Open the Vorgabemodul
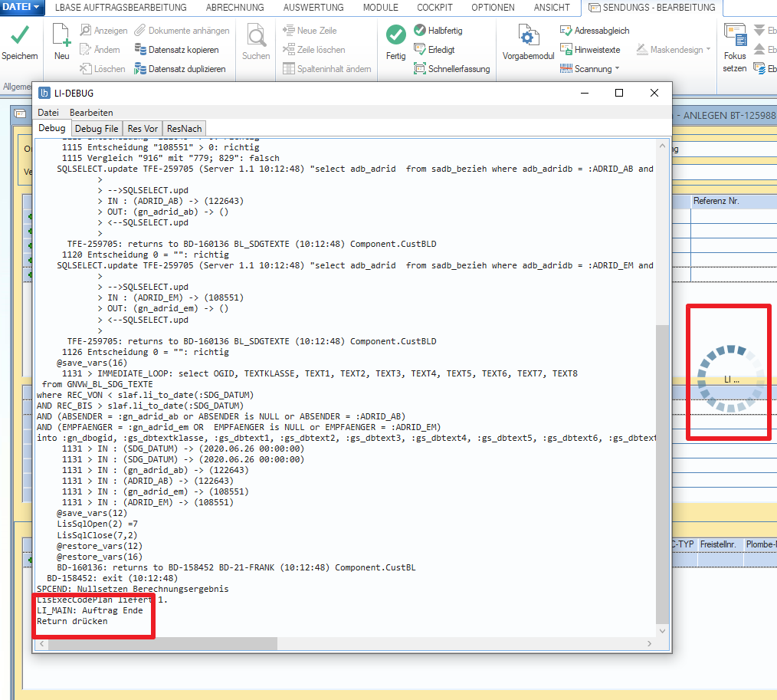The image size is (777, 700). (x=528, y=43)
